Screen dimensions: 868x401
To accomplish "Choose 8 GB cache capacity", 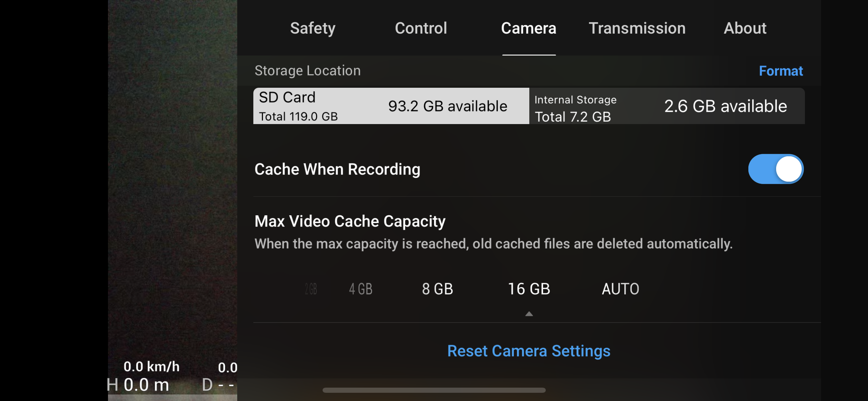I will pos(437,289).
